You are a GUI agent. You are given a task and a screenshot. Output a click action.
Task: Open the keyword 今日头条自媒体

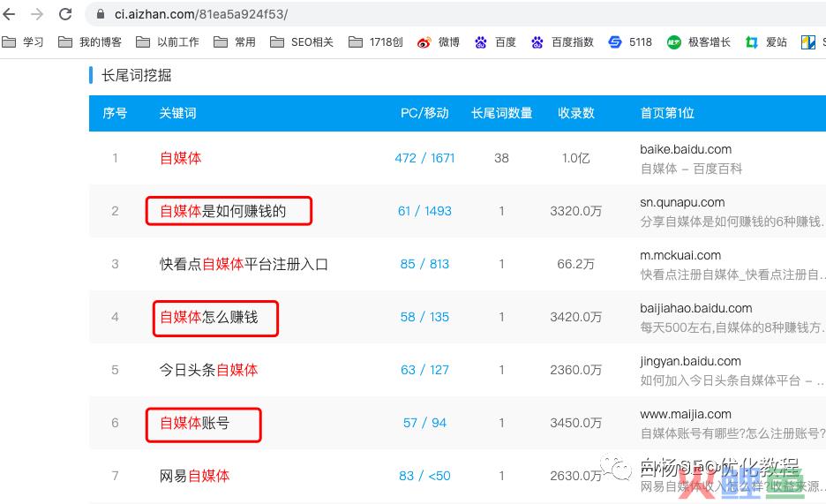[x=208, y=370]
